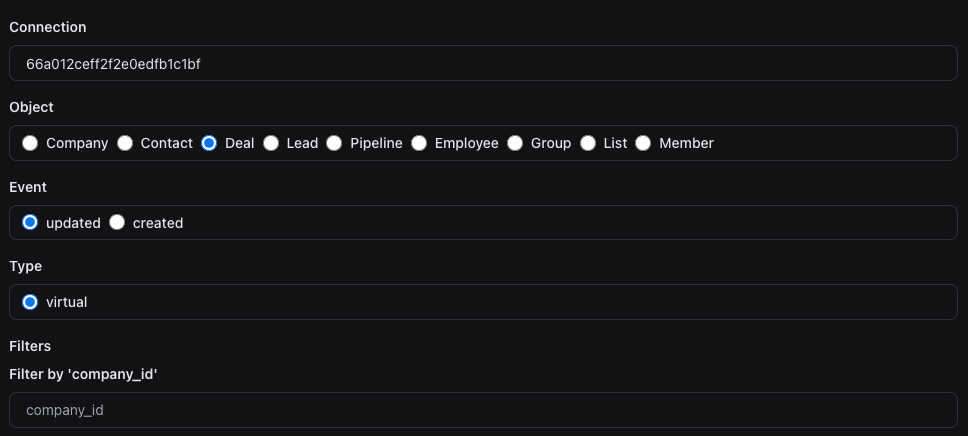The width and height of the screenshot is (968, 436).
Task: Pick the Lead object option
Action: (271, 143)
